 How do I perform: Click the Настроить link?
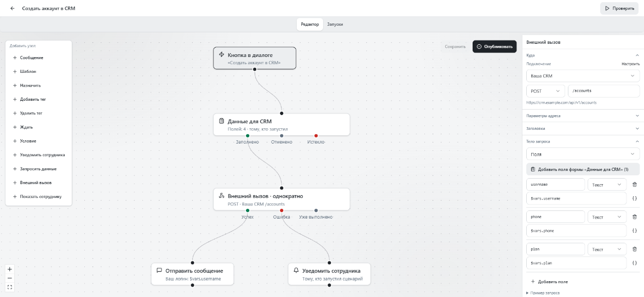coord(630,64)
